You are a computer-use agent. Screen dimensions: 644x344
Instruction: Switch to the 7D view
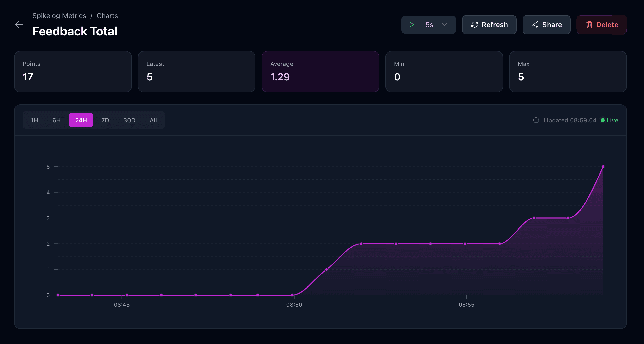pos(105,120)
